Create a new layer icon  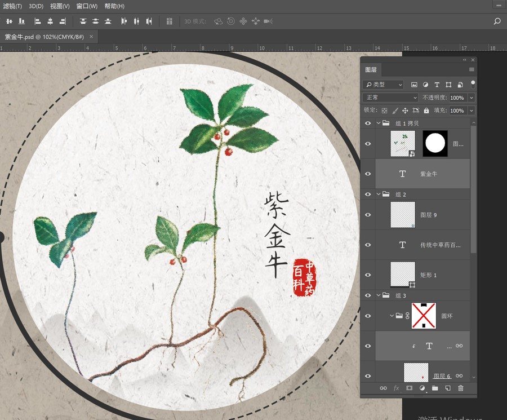click(x=448, y=388)
